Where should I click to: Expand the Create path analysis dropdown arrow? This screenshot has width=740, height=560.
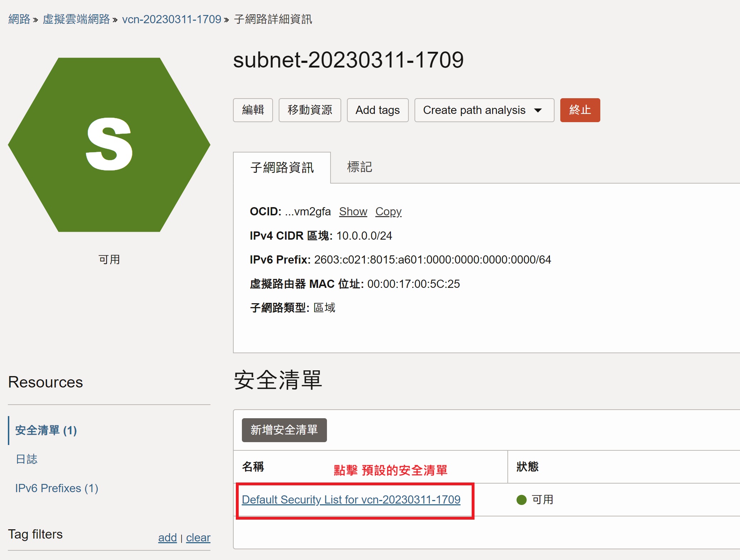click(538, 110)
